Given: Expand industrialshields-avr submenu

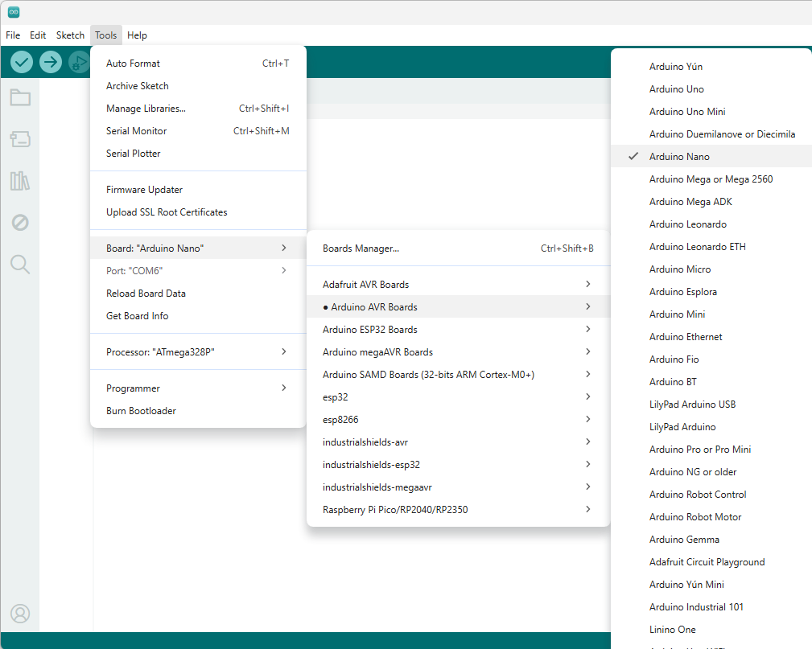Looking at the screenshot, I should tap(458, 442).
